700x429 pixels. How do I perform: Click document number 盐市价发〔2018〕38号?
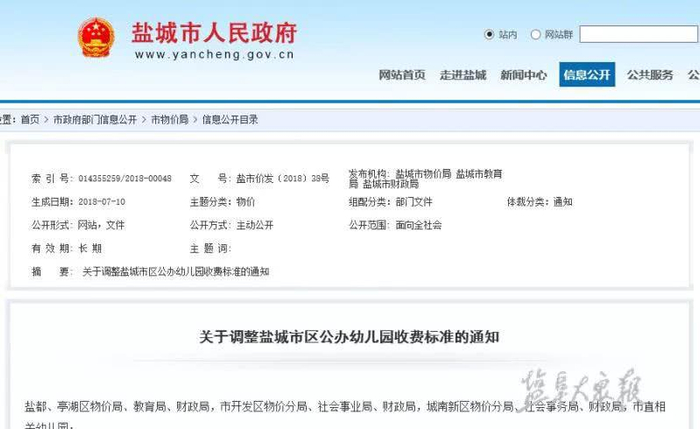283,179
